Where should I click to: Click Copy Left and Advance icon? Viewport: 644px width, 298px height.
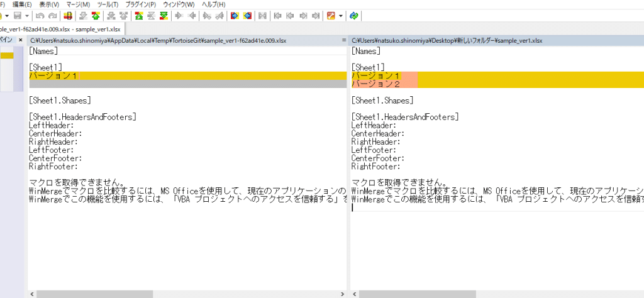(219, 16)
